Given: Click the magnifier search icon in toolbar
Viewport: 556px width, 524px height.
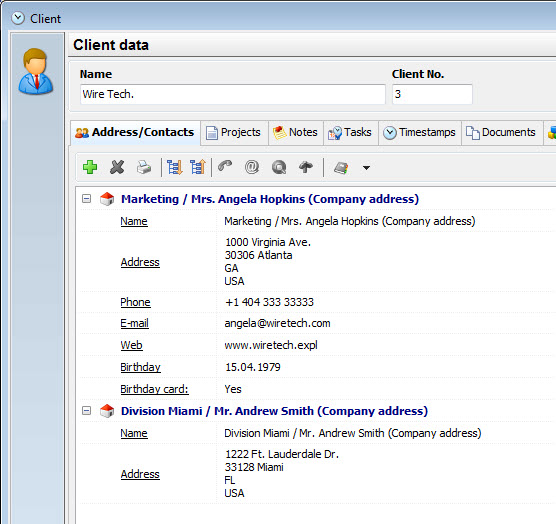Looking at the screenshot, I should pyautogui.click(x=279, y=167).
